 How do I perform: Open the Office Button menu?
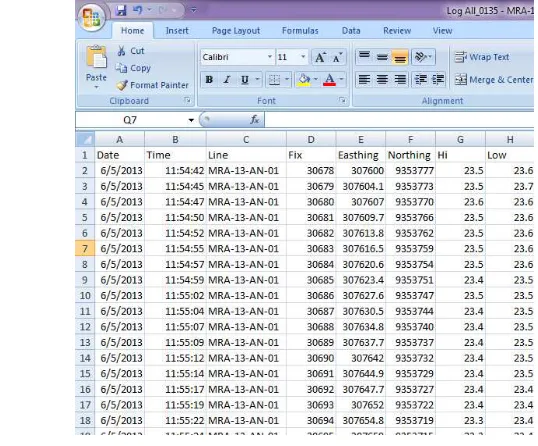click(91, 17)
